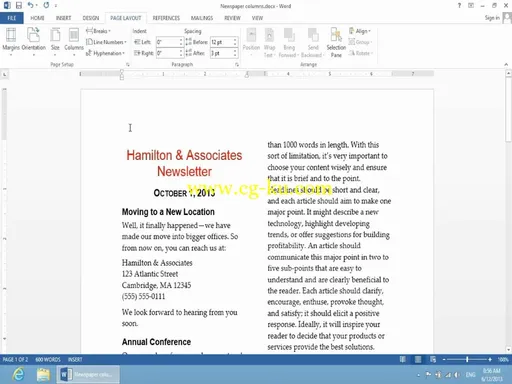
Task: Click the vertical scrollbar thumb
Action: click(508, 110)
